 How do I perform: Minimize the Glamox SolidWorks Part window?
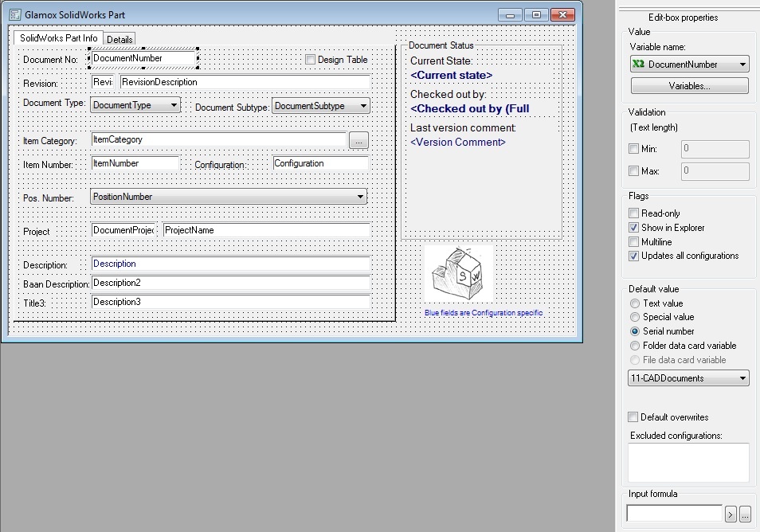click(510, 14)
